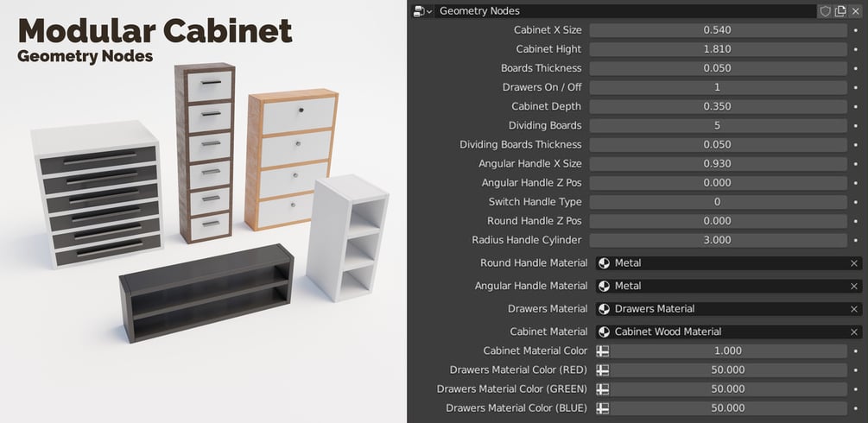Click animate dot for Drawers On / Off
Image resolution: width=868 pixels, height=423 pixels.
pyautogui.click(x=856, y=87)
